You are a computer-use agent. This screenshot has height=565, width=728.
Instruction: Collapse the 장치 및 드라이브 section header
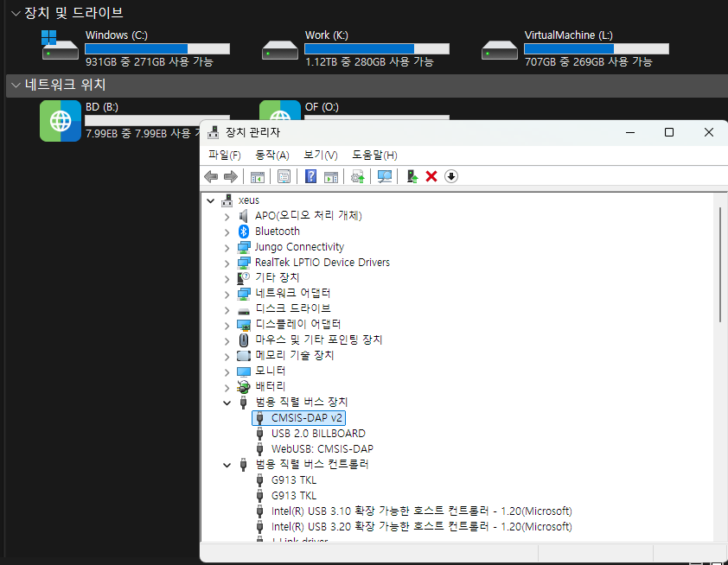click(x=15, y=13)
